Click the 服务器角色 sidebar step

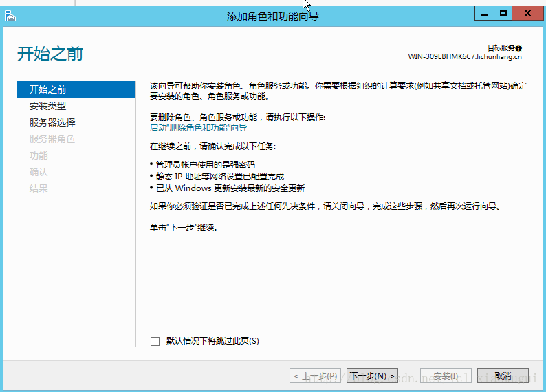[x=52, y=139]
